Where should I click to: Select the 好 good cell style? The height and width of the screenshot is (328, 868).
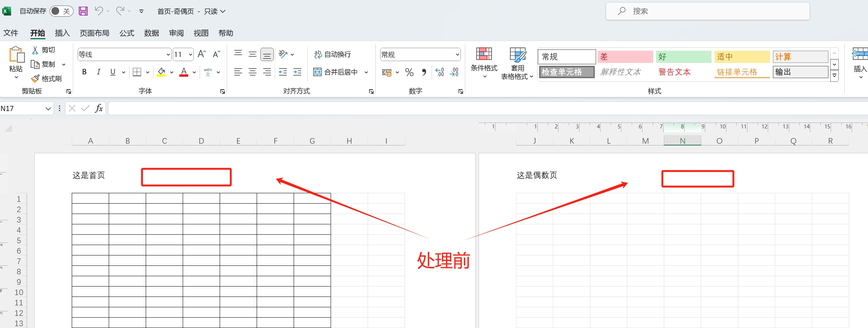click(x=683, y=57)
